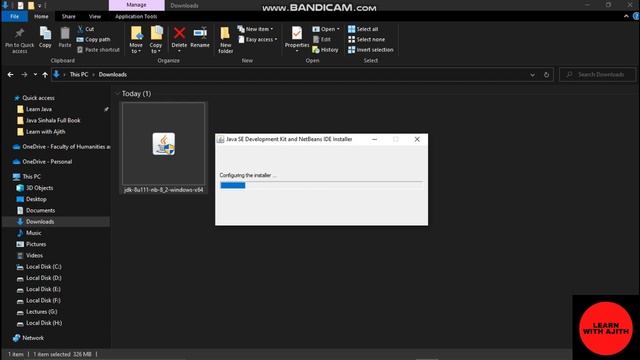Go back with the Back arrow
Image resolution: width=640 pixels, height=360 pixels.
click(x=11, y=75)
